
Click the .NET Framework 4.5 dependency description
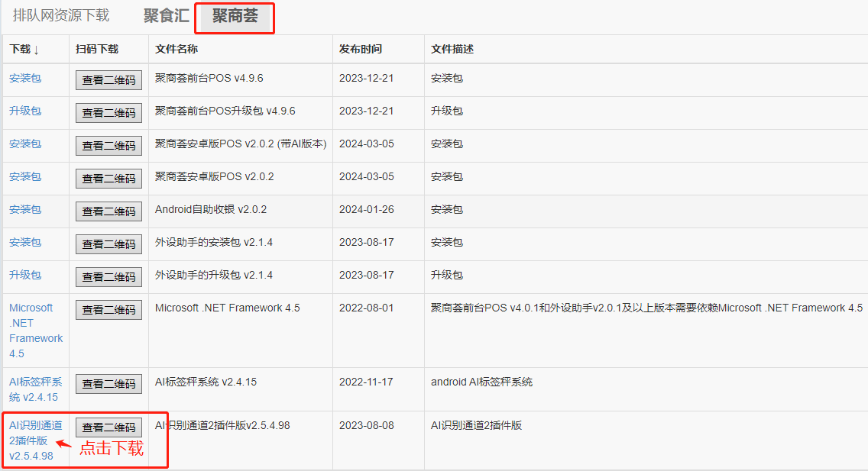pos(646,308)
